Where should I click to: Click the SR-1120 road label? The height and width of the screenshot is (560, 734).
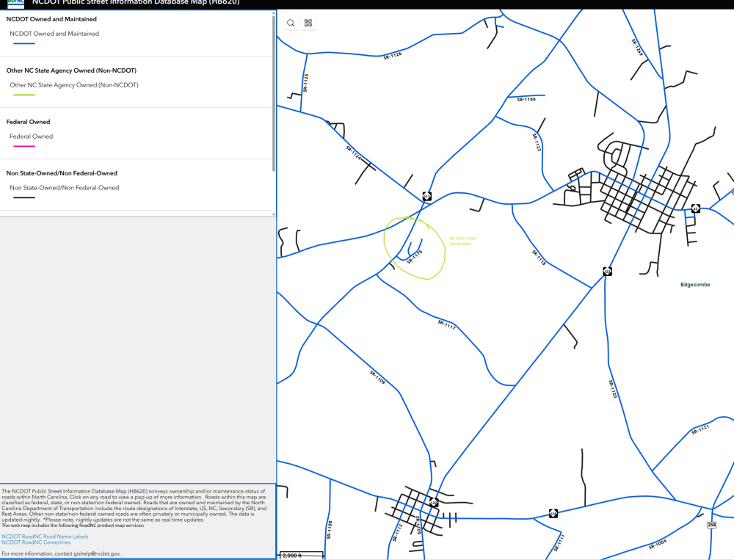coord(612,389)
